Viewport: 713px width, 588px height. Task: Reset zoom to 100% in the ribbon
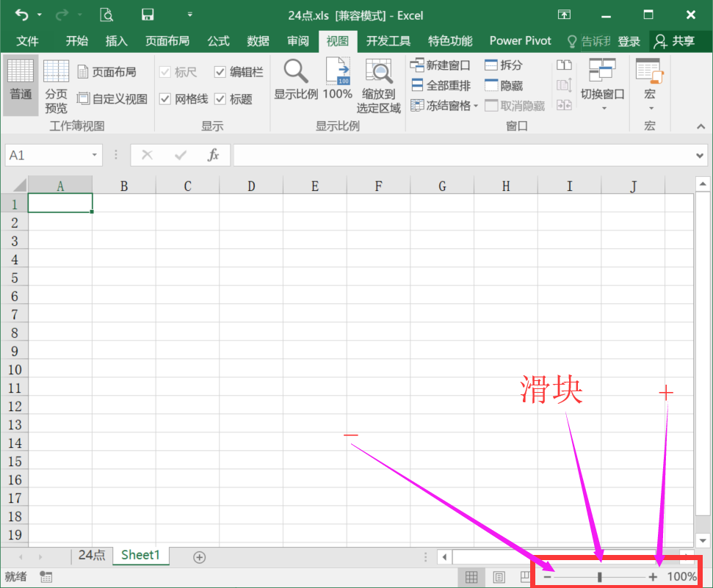click(337, 80)
